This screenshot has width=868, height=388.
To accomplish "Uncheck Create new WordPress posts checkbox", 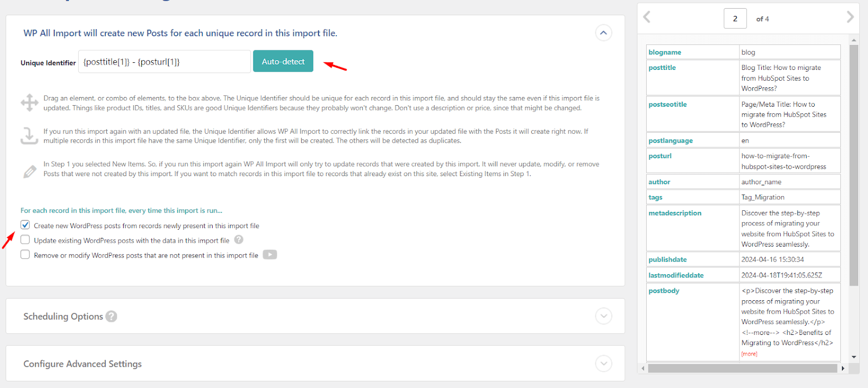I will [x=25, y=225].
